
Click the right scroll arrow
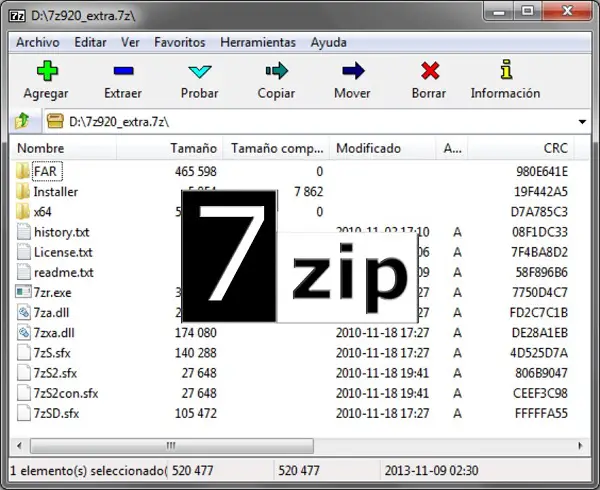(580, 446)
